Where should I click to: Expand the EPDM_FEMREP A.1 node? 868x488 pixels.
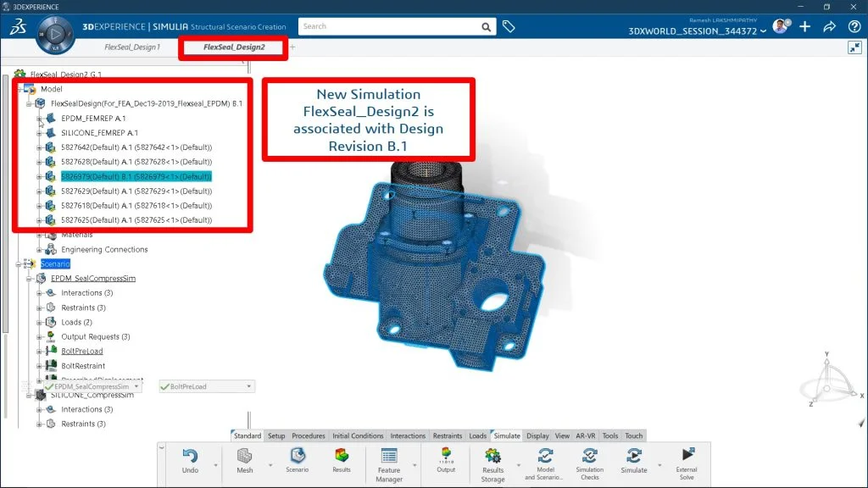coord(39,119)
